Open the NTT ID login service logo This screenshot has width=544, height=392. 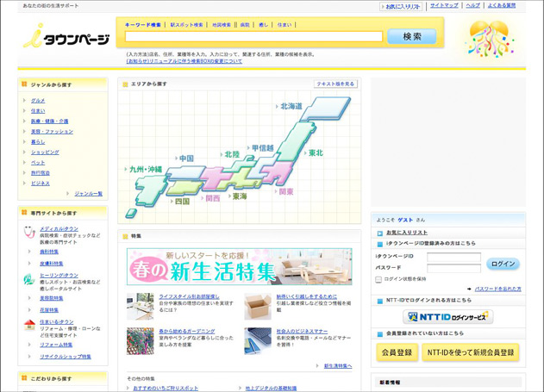click(447, 317)
